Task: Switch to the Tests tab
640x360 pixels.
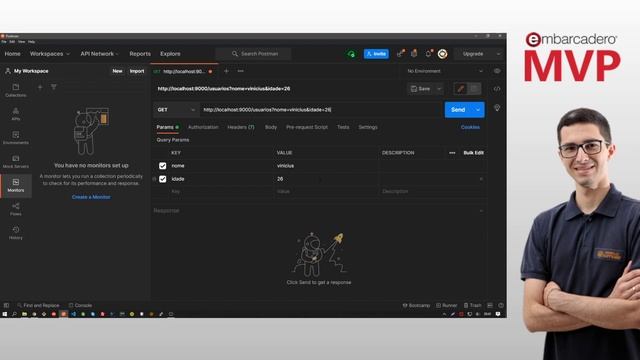Action: (343, 127)
